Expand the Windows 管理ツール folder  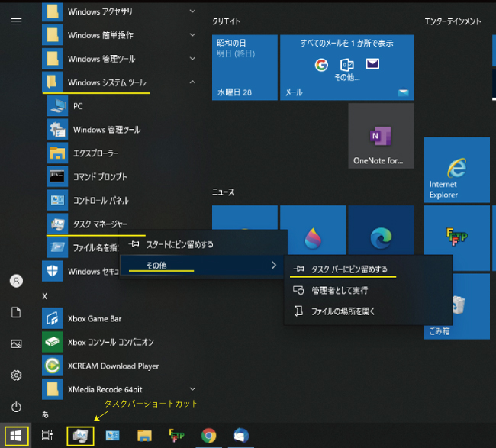point(121,59)
